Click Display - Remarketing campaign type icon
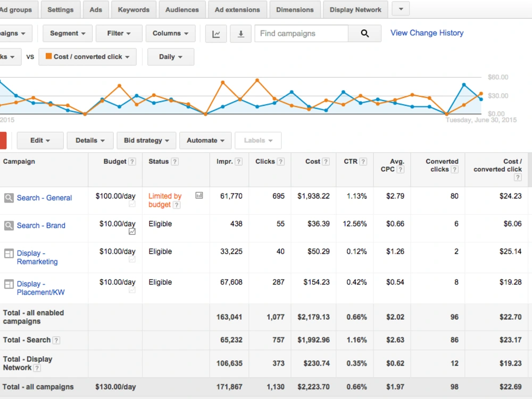532x399 pixels. click(9, 253)
